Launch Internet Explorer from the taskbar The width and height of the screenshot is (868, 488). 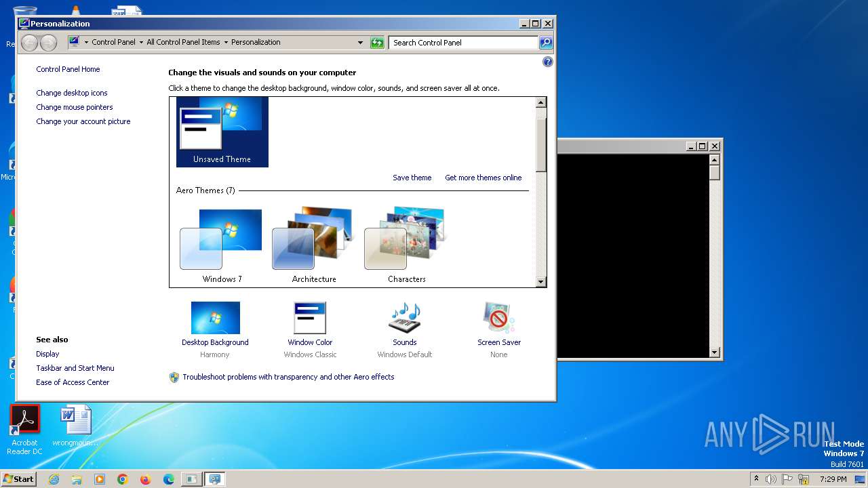point(54,479)
